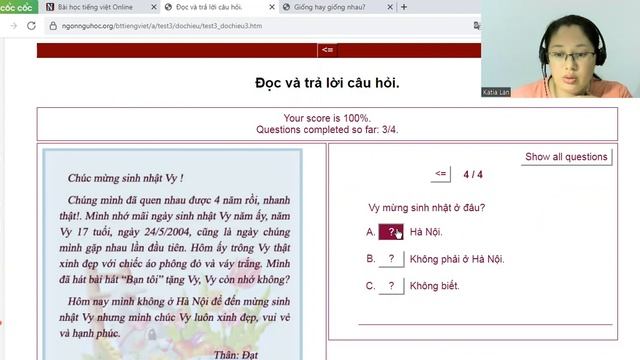
Task: Click the greeting line Chúc mừng sinh nhật Vy !
Action: pos(125,178)
